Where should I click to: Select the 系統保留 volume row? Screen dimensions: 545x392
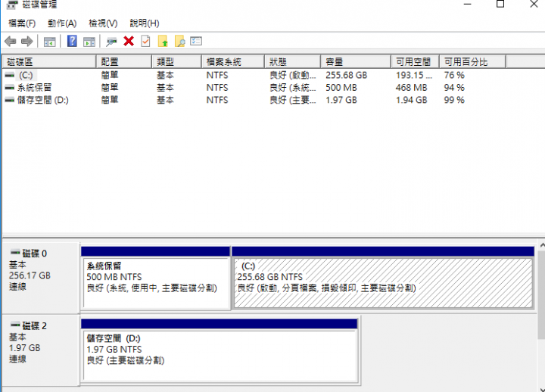254,88
